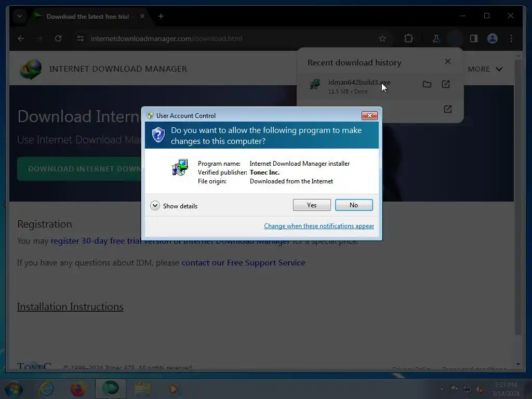This screenshot has height=399, width=532.
Task: Open idman642build3.exe from download history
Action: (x=446, y=84)
